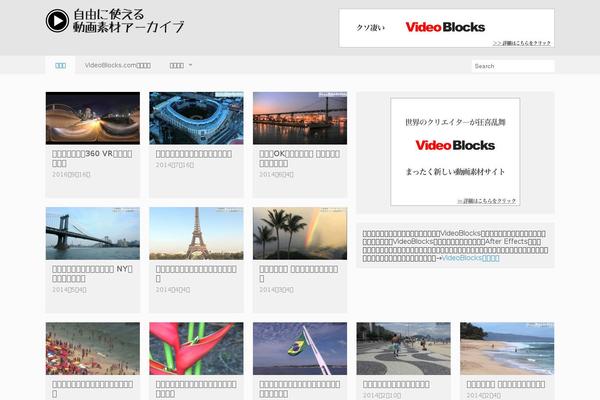
Task: Open the promenade post title link
Action: [396, 384]
